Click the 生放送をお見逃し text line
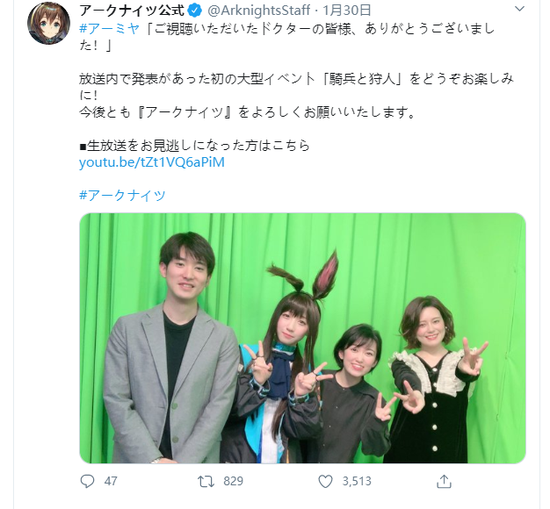Screen dimensions: 550x509 pyautogui.click(x=195, y=146)
